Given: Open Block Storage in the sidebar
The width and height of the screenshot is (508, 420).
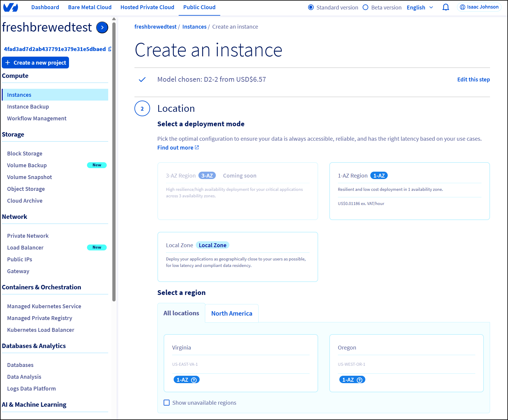Looking at the screenshot, I should pos(25,153).
